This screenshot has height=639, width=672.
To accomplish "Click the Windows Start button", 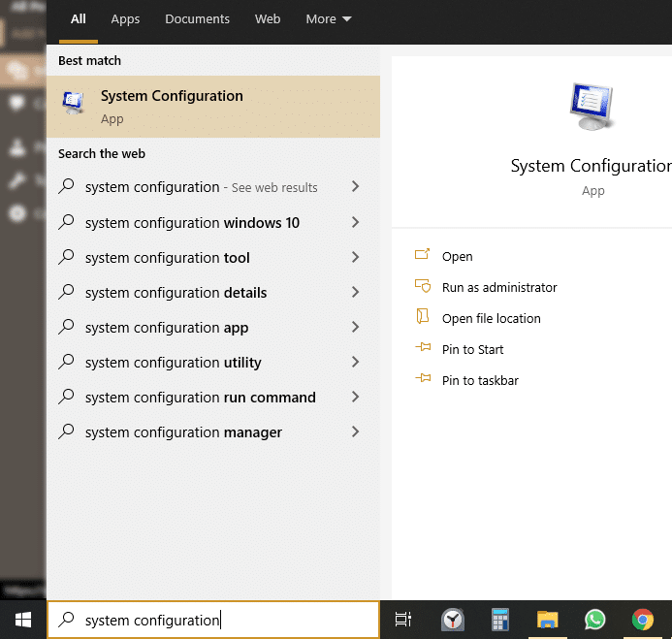I will pyautogui.click(x=22, y=620).
